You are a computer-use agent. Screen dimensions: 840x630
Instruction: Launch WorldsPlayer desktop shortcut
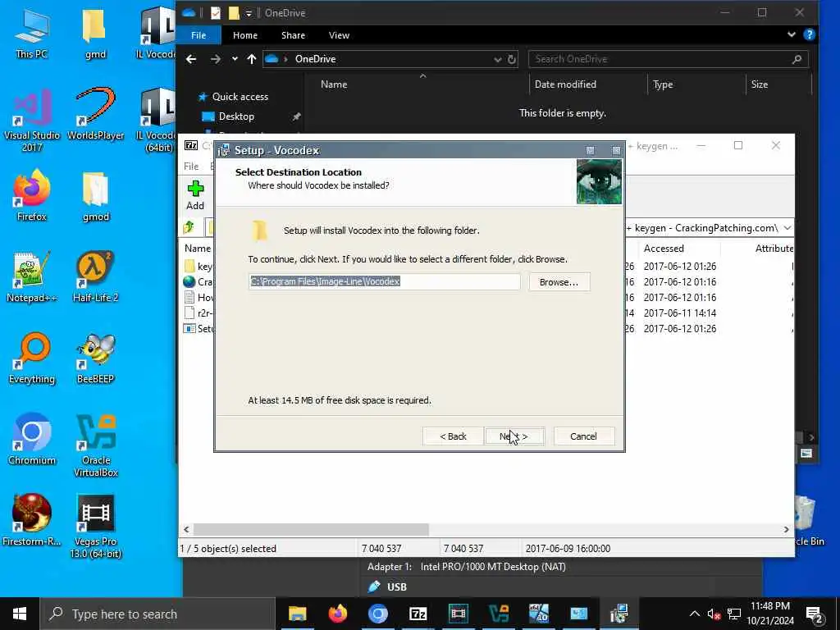(x=95, y=114)
